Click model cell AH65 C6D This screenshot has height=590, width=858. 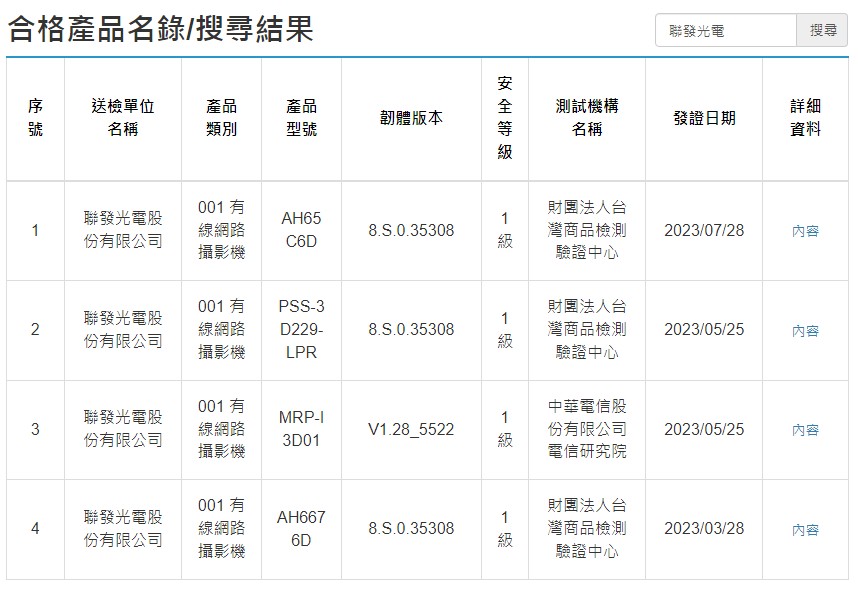tap(302, 230)
